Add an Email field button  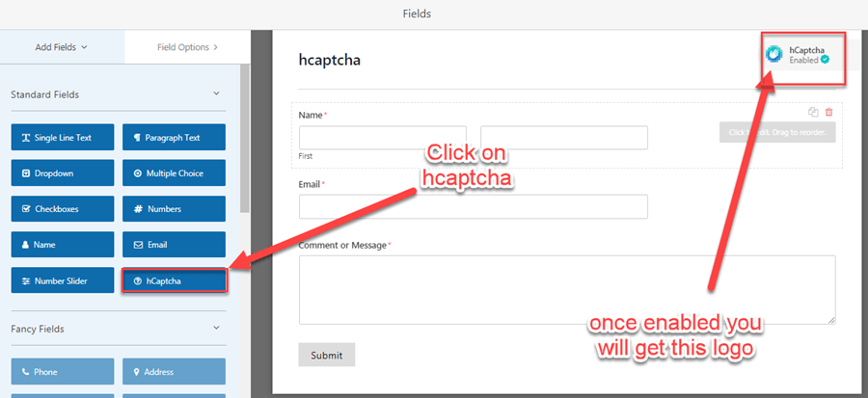pyautogui.click(x=174, y=245)
